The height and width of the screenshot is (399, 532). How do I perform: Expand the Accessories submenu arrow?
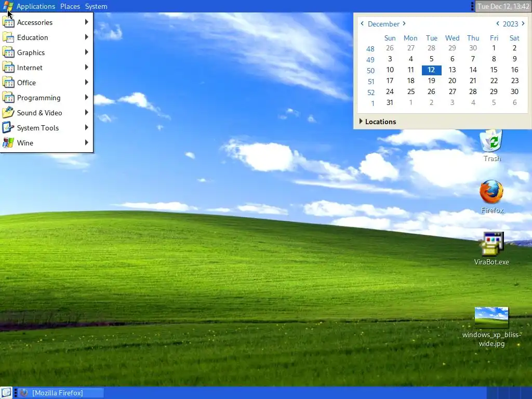coord(87,22)
